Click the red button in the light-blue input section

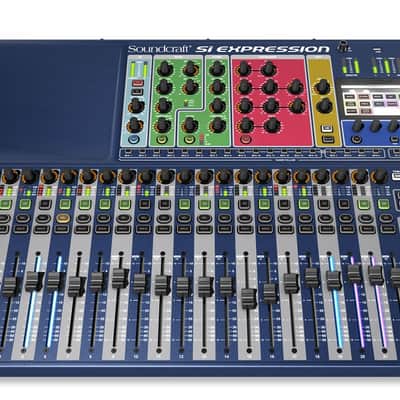click(x=137, y=83)
